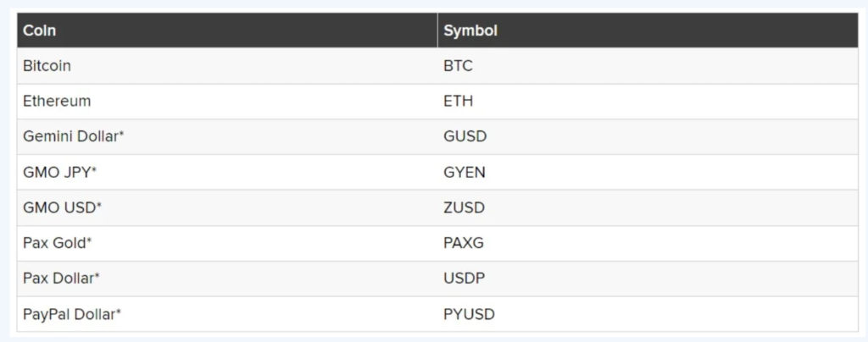Click the asterisk after Pax Gold
This screenshot has width=868, height=342.
[89, 241]
